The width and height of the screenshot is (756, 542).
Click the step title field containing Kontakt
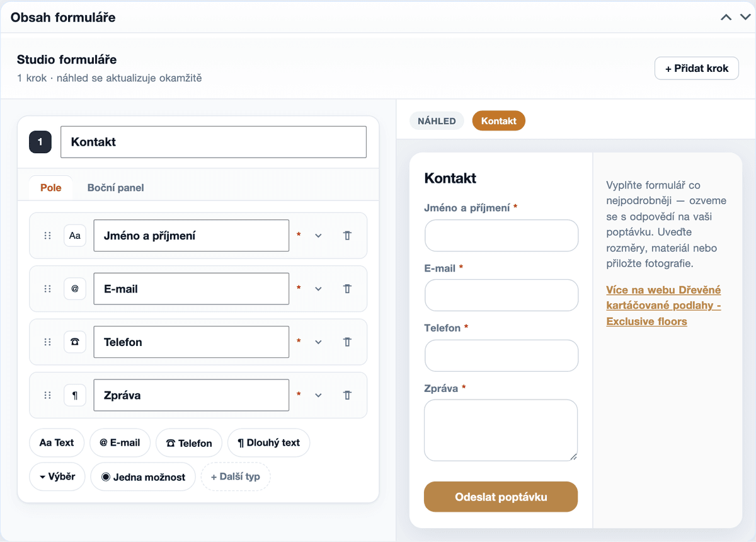[x=214, y=142]
